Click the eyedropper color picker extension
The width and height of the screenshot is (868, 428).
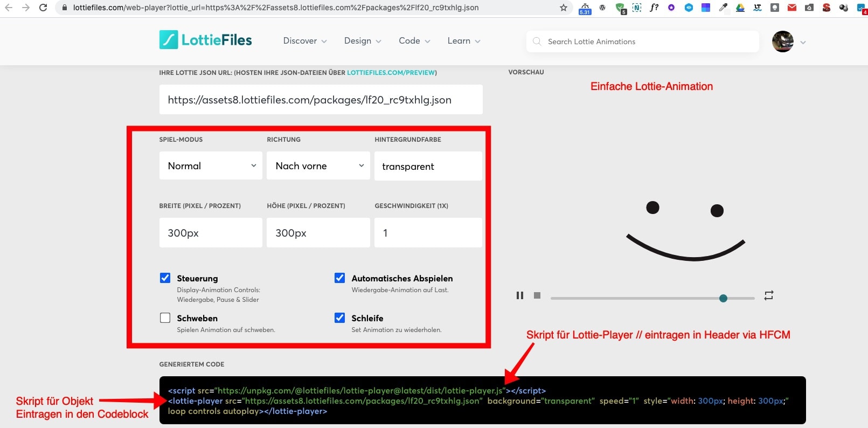point(723,8)
